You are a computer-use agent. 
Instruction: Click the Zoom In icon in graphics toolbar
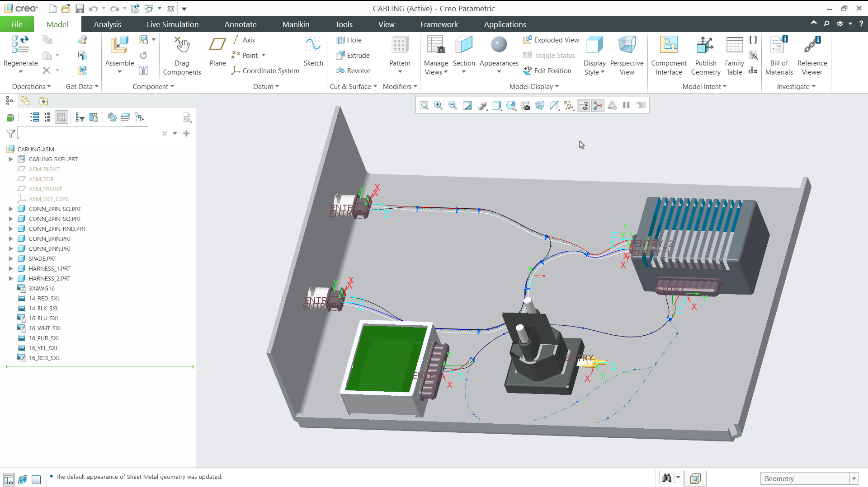pos(438,105)
